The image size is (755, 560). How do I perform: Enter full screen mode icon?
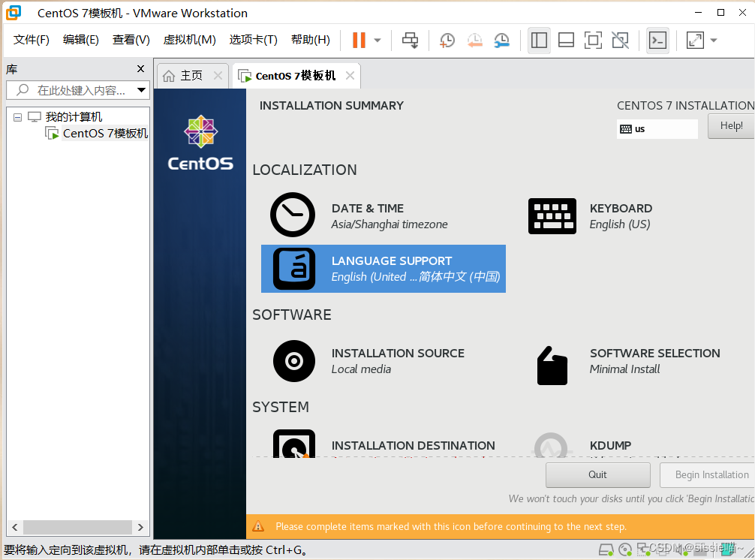pos(593,40)
